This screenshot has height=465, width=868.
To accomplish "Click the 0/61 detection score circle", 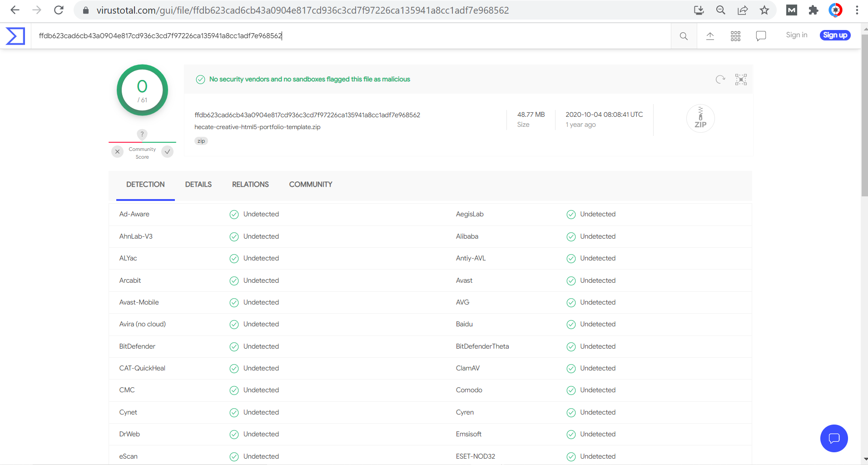I will pyautogui.click(x=142, y=90).
